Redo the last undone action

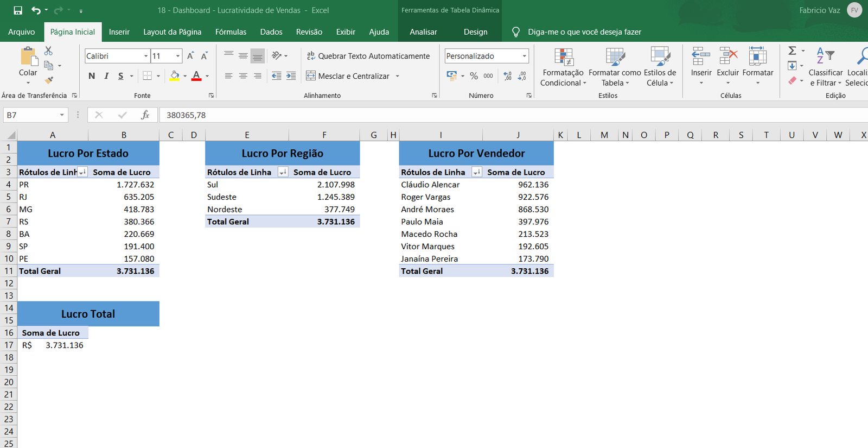point(59,10)
